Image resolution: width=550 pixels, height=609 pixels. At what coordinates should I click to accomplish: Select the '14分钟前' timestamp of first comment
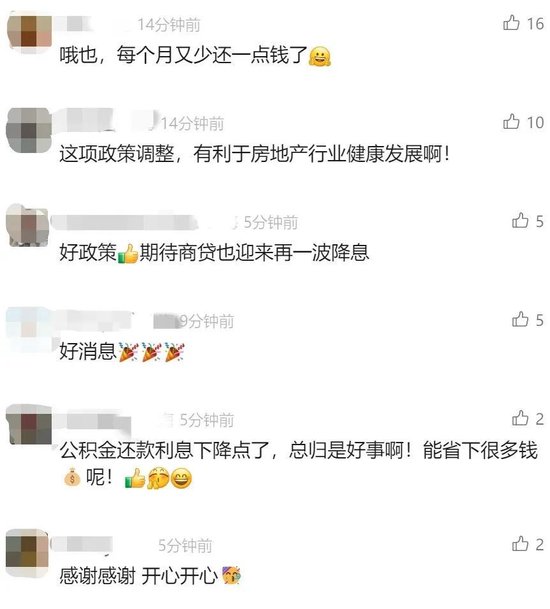click(169, 25)
